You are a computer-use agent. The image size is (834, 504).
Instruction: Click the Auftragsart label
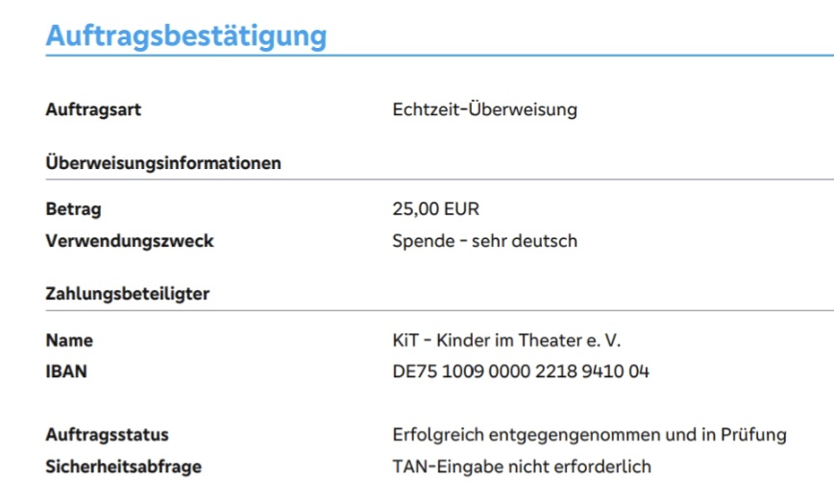tap(93, 109)
